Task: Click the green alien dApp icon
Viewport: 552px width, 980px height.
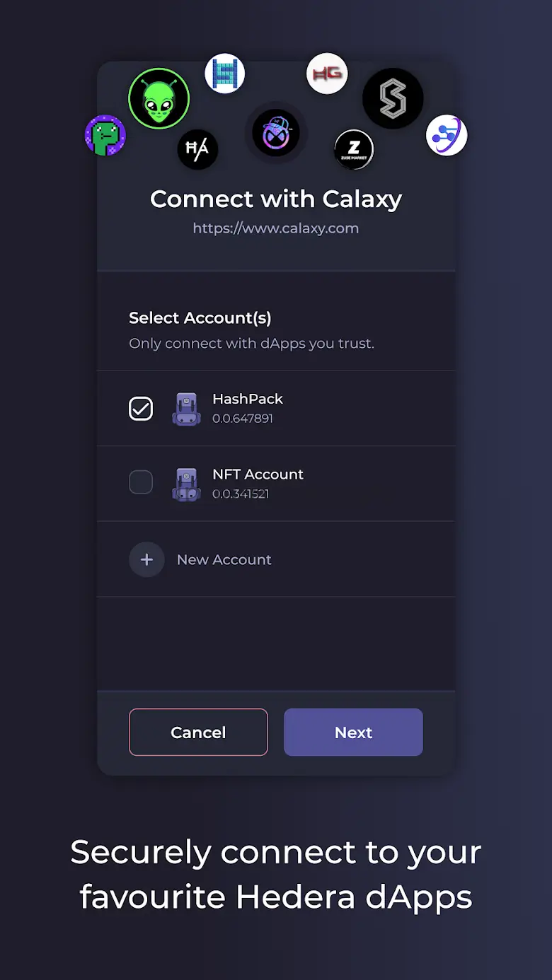Action: [159, 98]
